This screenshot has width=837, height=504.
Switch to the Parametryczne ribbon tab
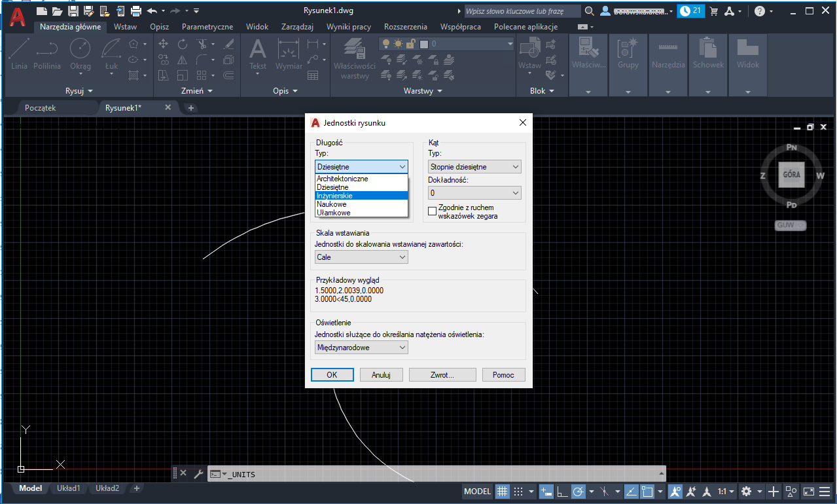(207, 27)
